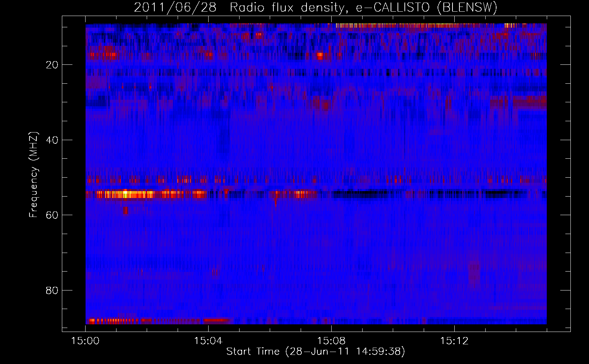Image resolution: width=589 pixels, height=364 pixels.
Task: Click the 40 MHz frequency tick label
Action: click(x=52, y=140)
